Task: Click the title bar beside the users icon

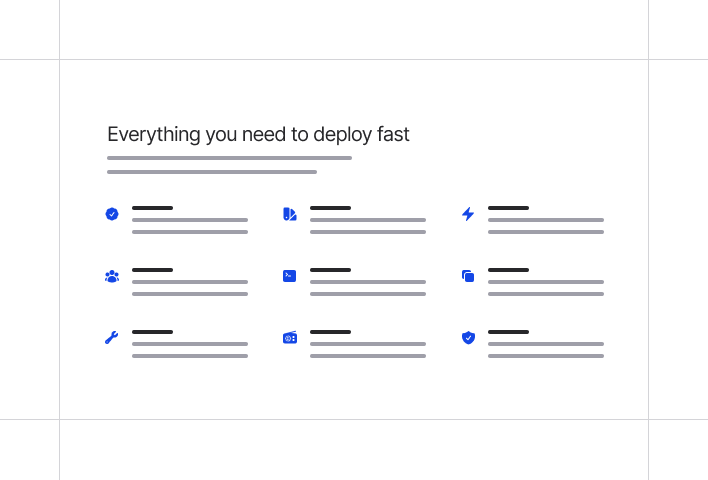Action: tap(152, 270)
